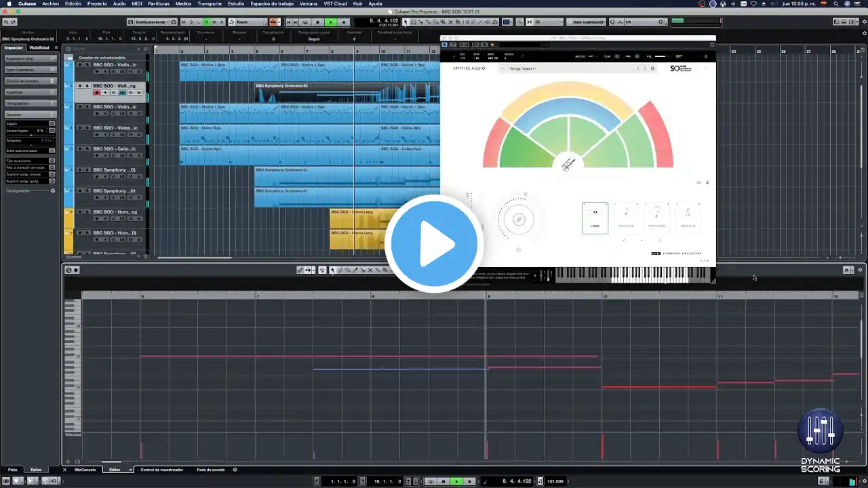Toggle monitor on the selected Violin track
This screenshot has width=868, height=488.
point(105,92)
